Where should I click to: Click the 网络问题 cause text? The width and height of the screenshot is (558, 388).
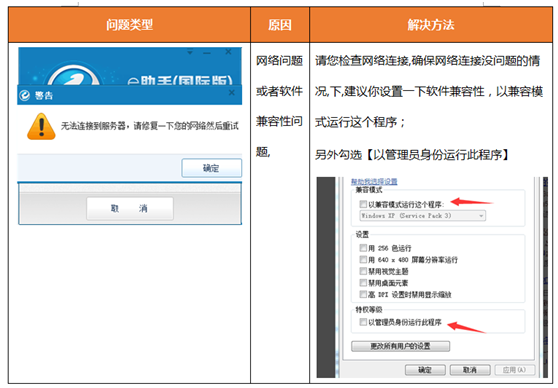point(279,61)
